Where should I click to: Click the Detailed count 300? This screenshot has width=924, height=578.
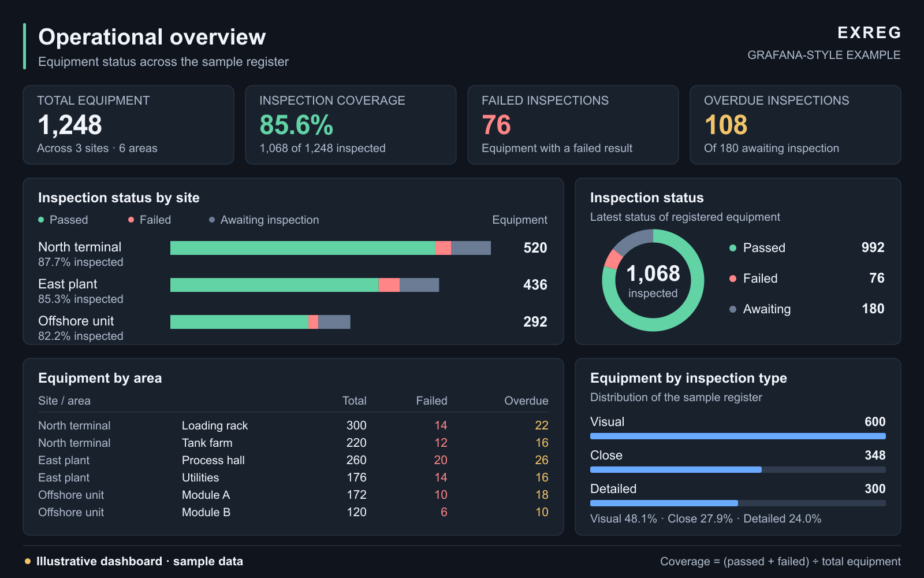[x=875, y=489]
